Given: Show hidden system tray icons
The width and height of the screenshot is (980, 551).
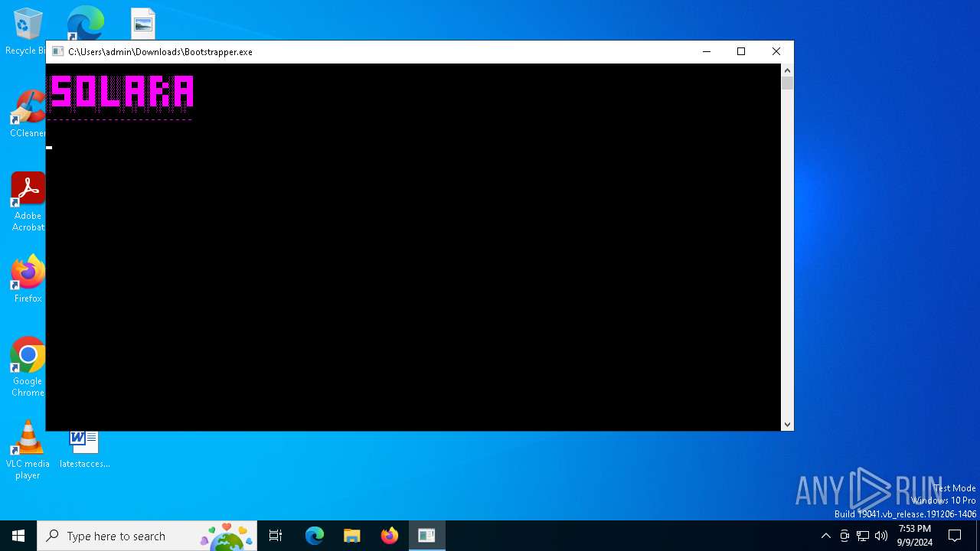Looking at the screenshot, I should (x=825, y=536).
